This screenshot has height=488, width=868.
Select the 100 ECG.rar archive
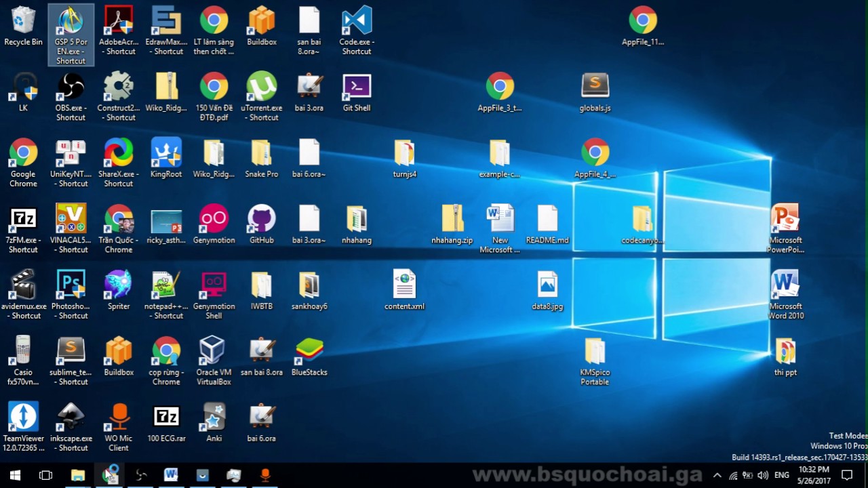coord(166,422)
